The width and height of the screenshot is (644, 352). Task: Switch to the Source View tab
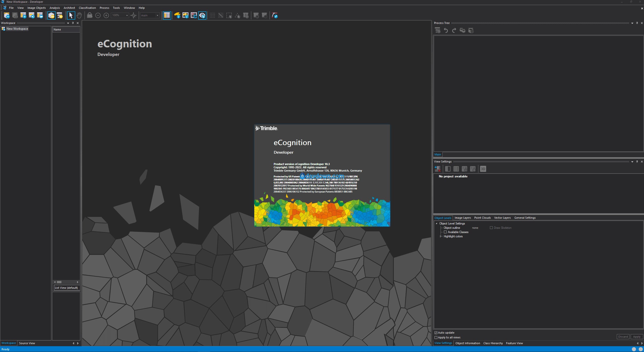27,343
